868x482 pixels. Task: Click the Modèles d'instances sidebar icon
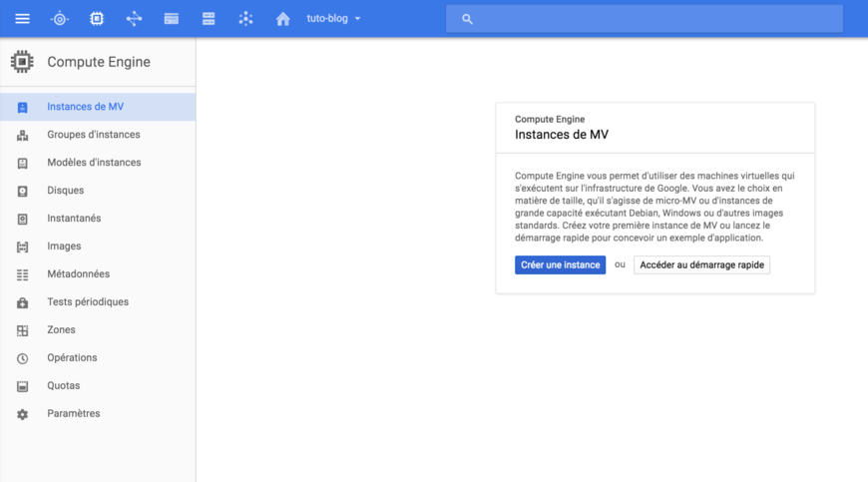[x=22, y=164]
